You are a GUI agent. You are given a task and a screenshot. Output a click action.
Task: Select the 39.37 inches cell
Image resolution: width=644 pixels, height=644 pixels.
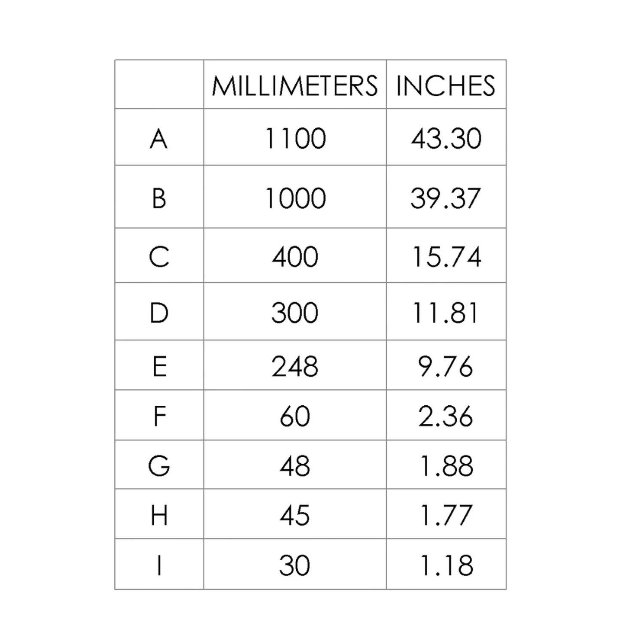point(446,198)
